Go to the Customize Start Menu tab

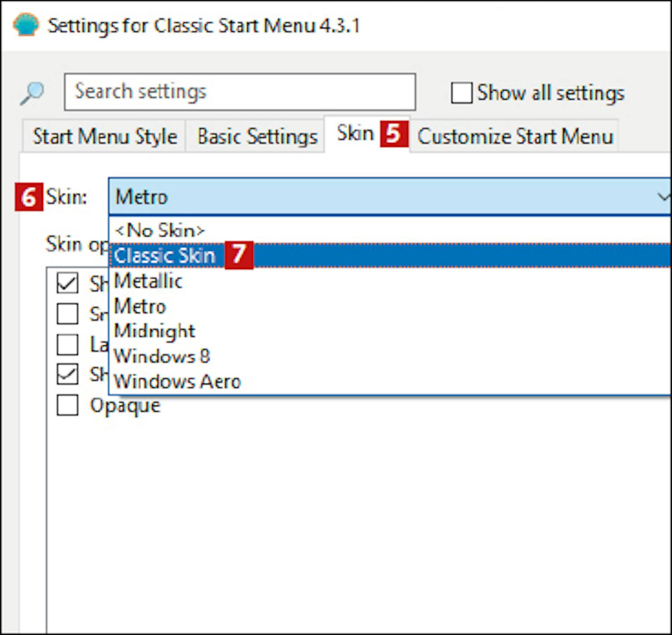(x=515, y=137)
